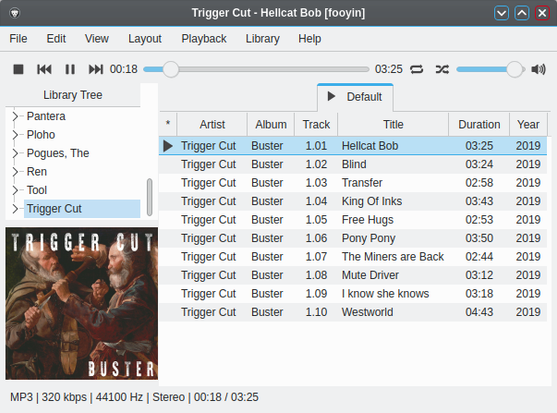Open the View menu

(x=97, y=38)
